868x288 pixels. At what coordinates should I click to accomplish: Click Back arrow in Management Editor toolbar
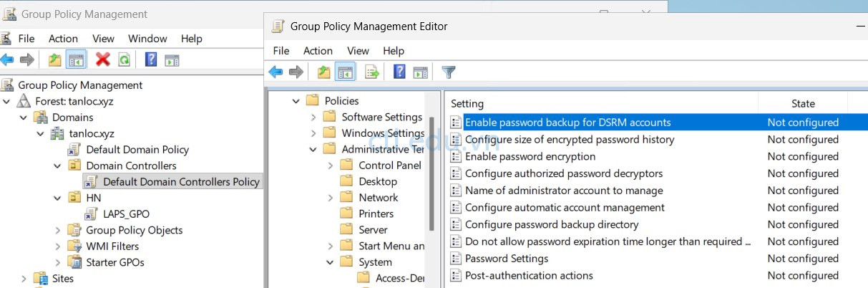pos(275,72)
